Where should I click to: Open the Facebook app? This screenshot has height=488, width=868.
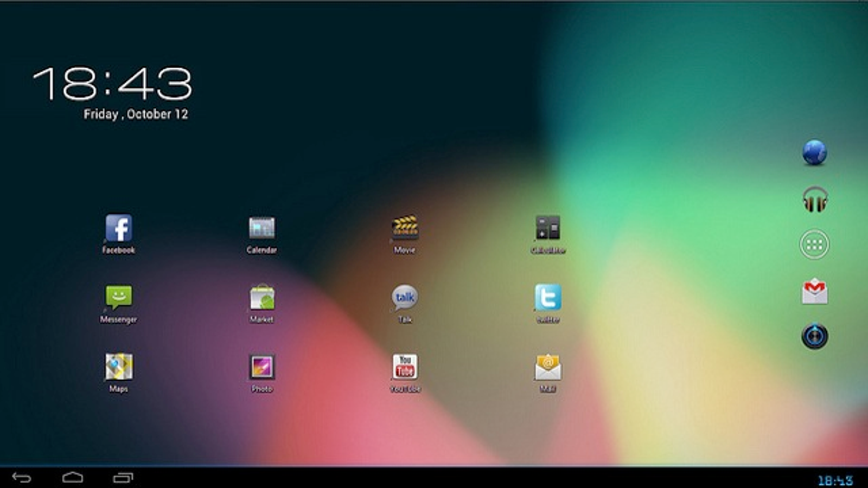(x=119, y=228)
